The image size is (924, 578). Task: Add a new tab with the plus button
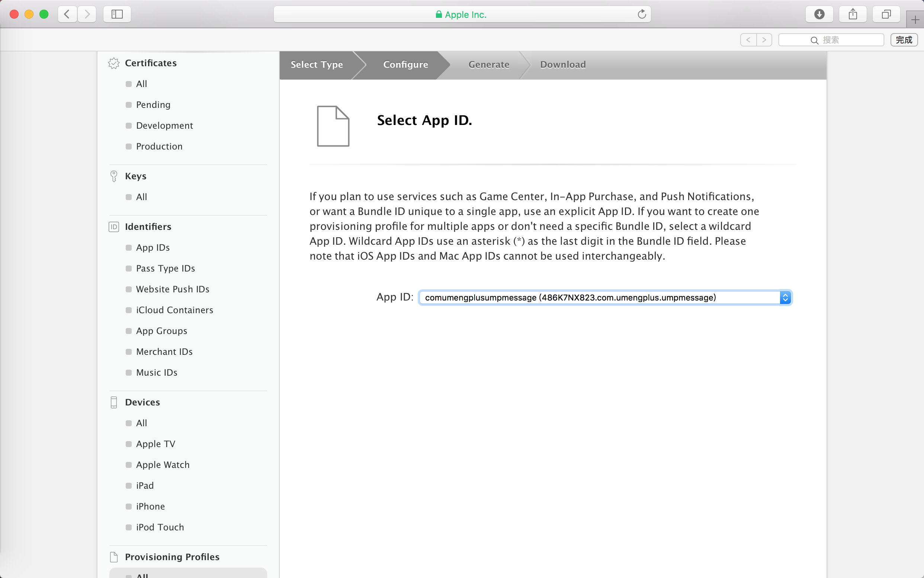click(x=915, y=19)
